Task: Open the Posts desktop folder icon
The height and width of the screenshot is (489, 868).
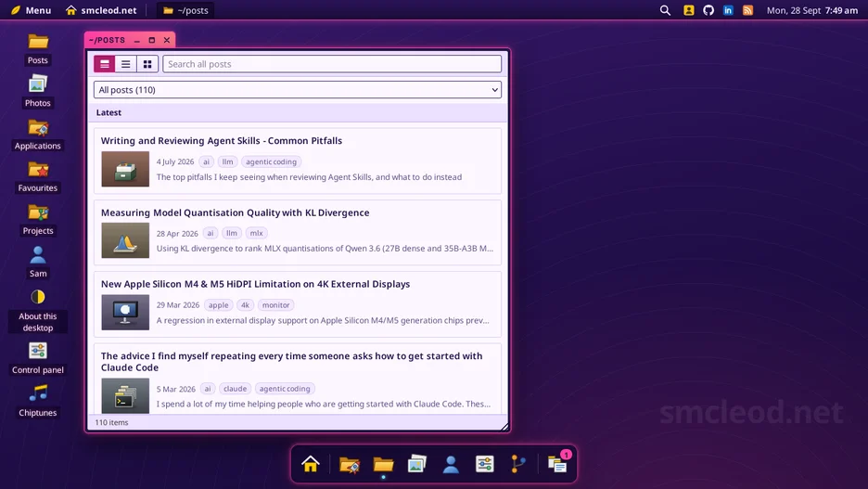Action: coord(38,49)
